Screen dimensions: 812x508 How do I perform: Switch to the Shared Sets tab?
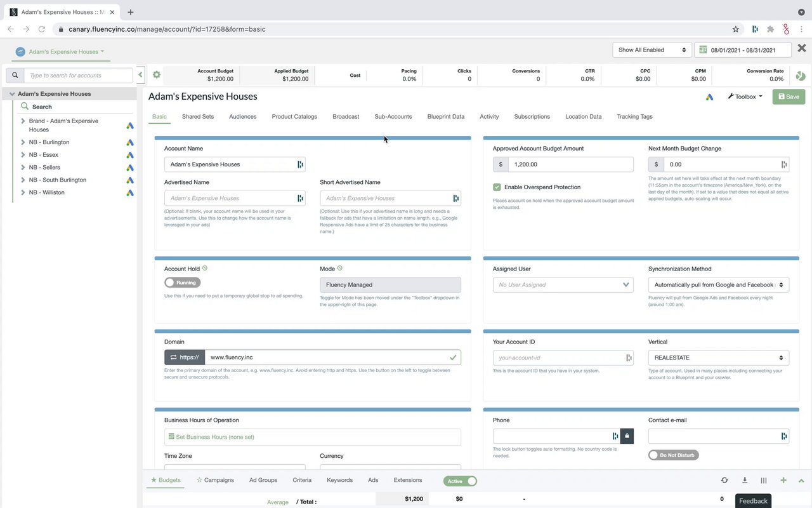(x=198, y=117)
